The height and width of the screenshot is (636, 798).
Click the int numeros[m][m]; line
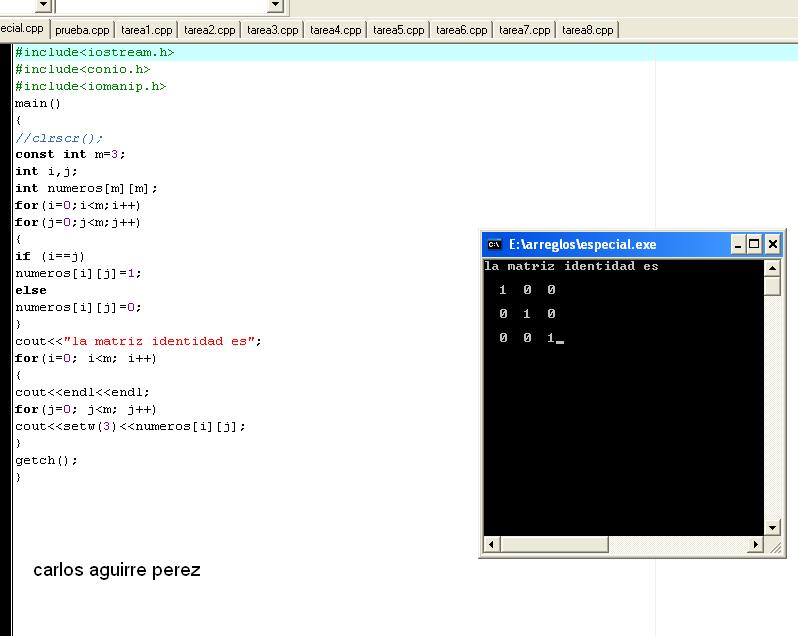coord(87,189)
